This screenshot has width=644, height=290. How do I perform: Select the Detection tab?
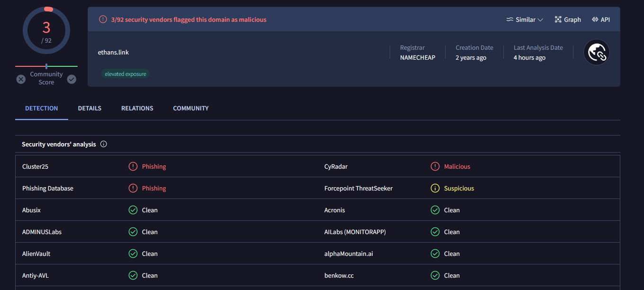pyautogui.click(x=42, y=108)
